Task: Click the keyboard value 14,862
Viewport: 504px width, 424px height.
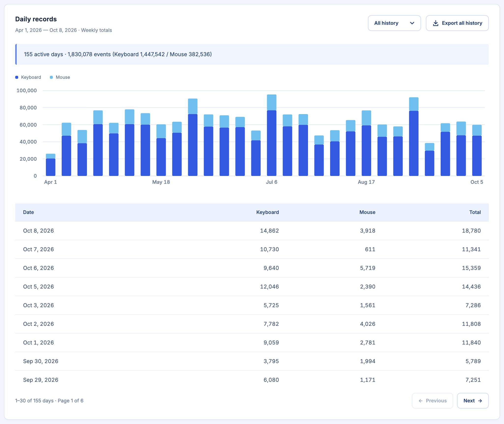Action: pos(269,231)
